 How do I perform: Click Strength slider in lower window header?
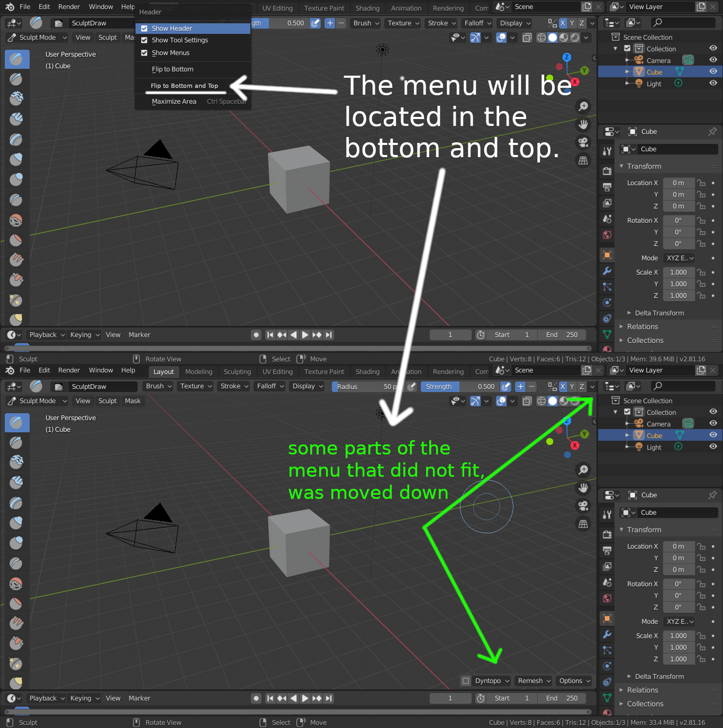click(459, 387)
